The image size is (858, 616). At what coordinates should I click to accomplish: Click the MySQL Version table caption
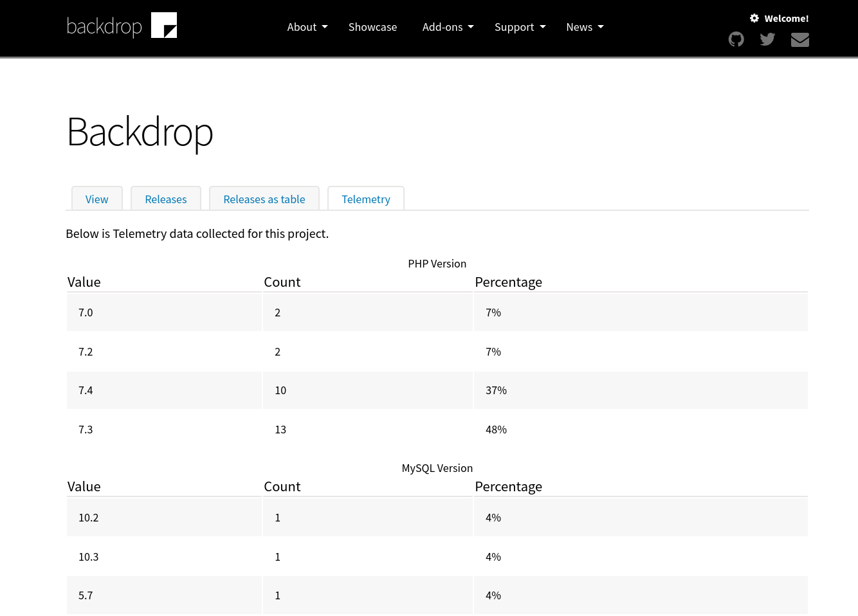[x=437, y=468]
